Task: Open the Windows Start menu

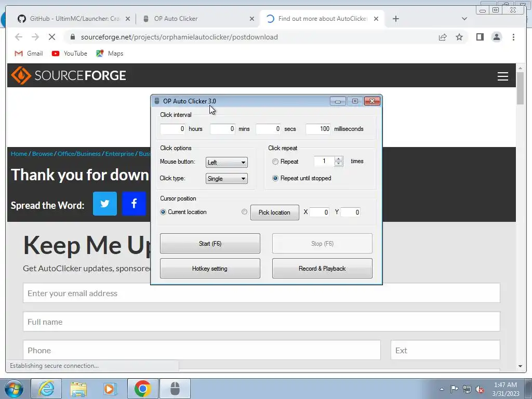Action: 14,389
